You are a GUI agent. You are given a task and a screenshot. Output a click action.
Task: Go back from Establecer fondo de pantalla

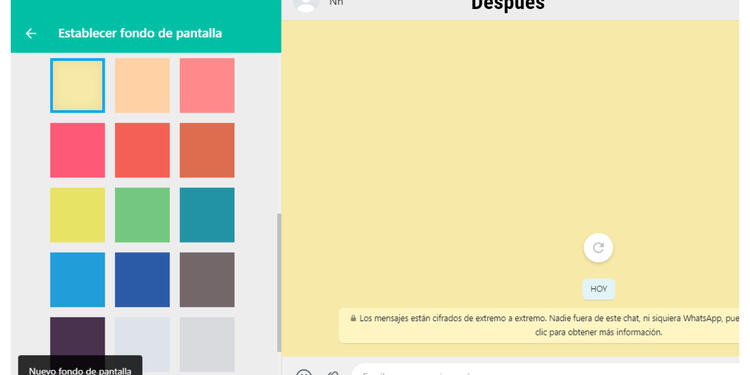coord(31,33)
